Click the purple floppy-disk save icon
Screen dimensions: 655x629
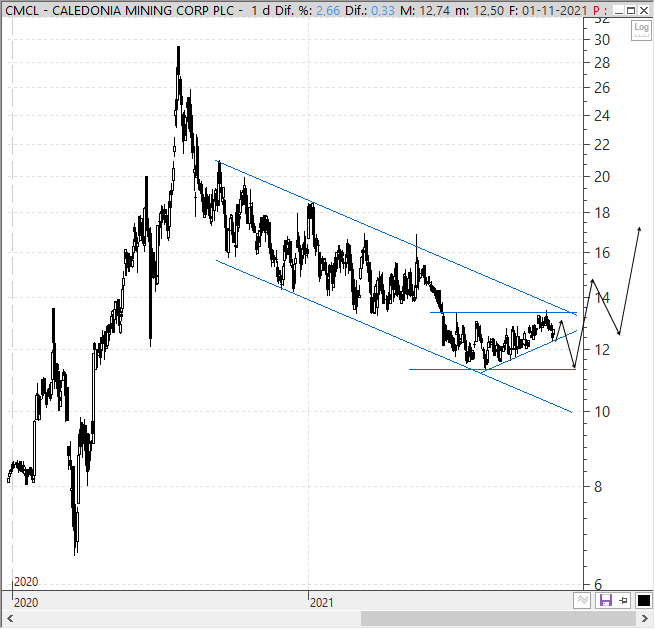(x=605, y=601)
